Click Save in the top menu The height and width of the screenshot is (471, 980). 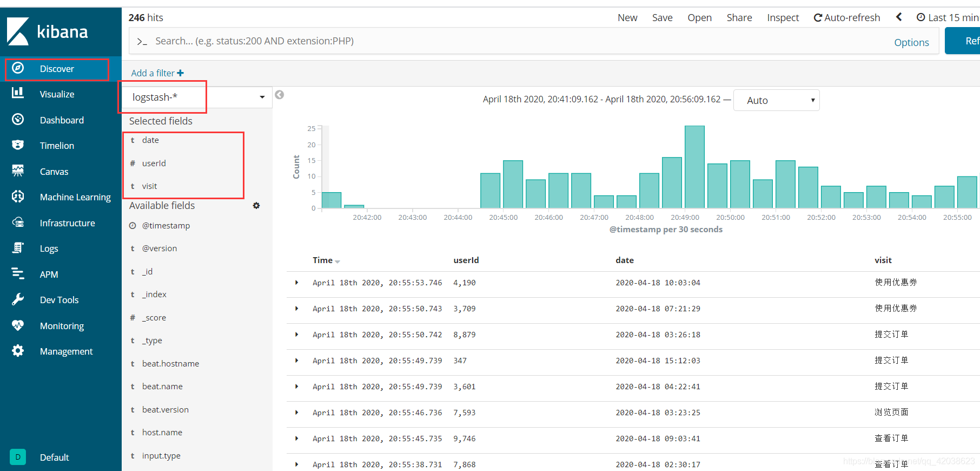click(662, 18)
